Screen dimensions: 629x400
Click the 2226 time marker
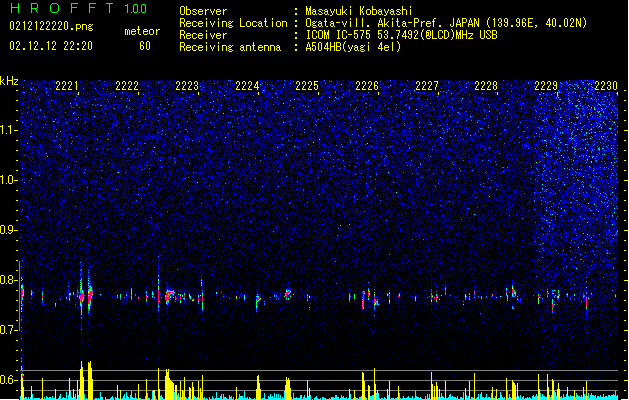click(x=367, y=86)
